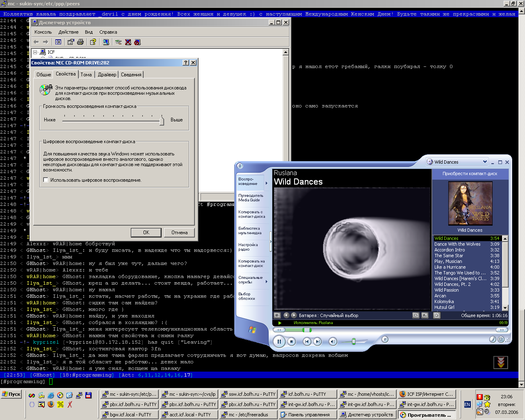Expand Специальные службы submenu arrow

[267, 282]
